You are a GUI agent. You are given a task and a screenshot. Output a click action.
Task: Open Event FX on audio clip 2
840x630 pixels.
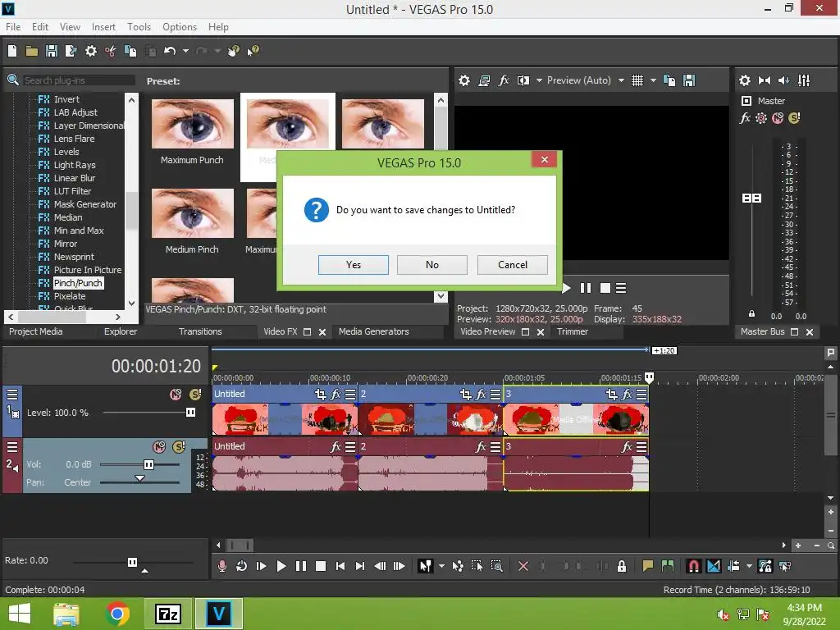click(x=481, y=446)
